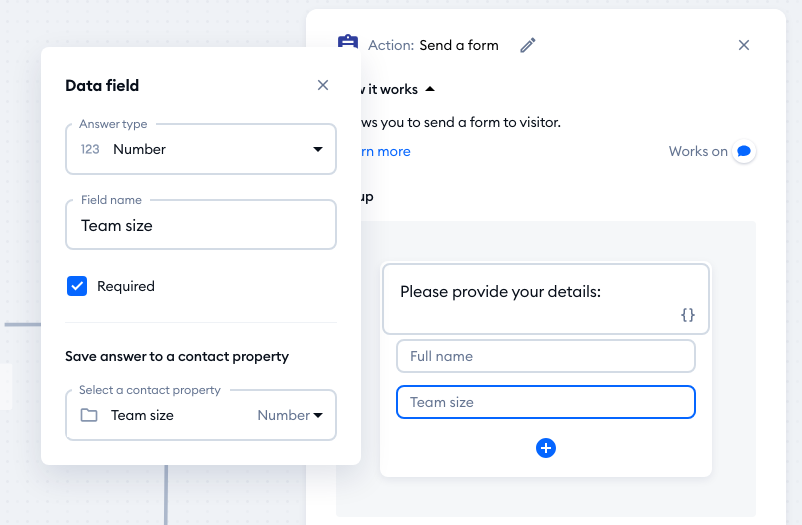802x525 pixels.
Task: Click the Action clipboard icon
Action: click(x=348, y=45)
